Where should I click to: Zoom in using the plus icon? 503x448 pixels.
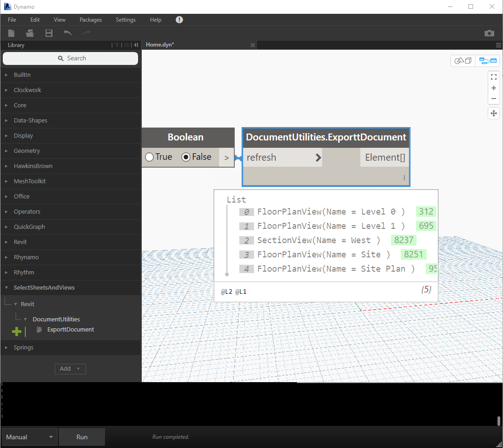pos(493,87)
